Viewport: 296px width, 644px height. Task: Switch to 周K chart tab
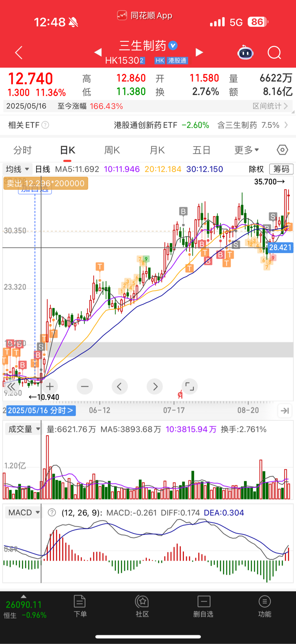(112, 150)
